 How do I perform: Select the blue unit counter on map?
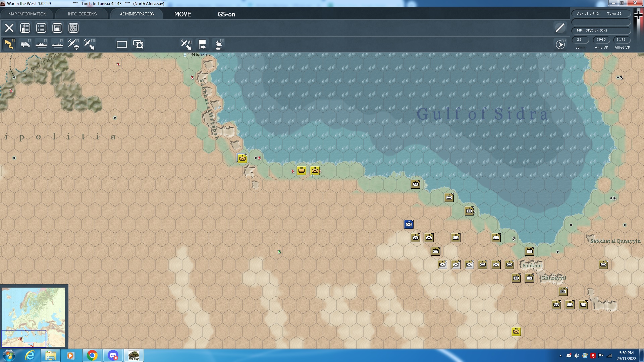[x=409, y=224]
